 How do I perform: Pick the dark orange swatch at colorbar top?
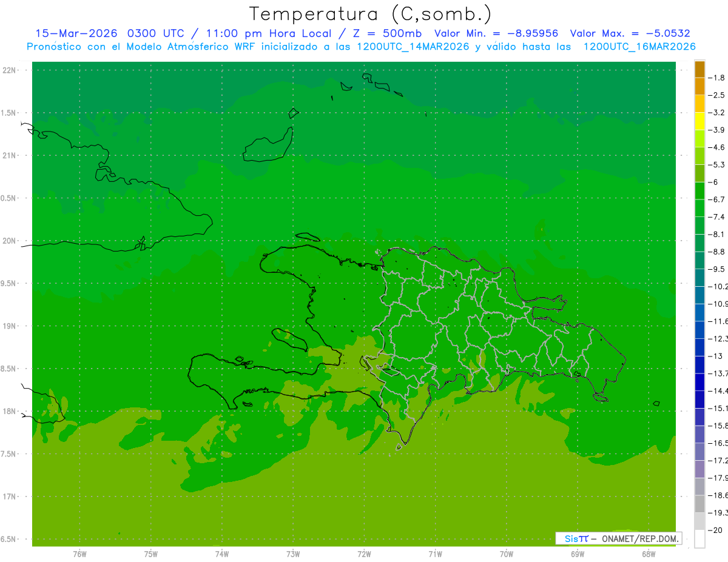pyautogui.click(x=699, y=69)
